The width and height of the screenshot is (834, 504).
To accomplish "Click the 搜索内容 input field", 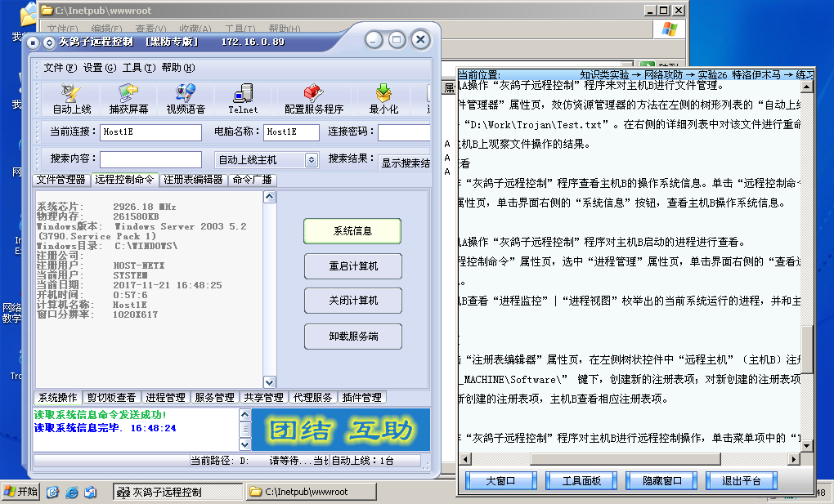I will tap(151, 159).
